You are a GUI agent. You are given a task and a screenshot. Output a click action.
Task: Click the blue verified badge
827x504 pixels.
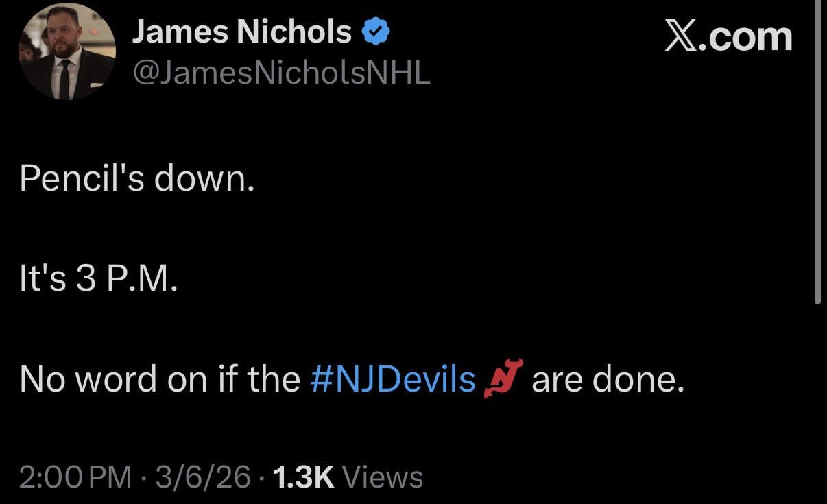tap(376, 32)
